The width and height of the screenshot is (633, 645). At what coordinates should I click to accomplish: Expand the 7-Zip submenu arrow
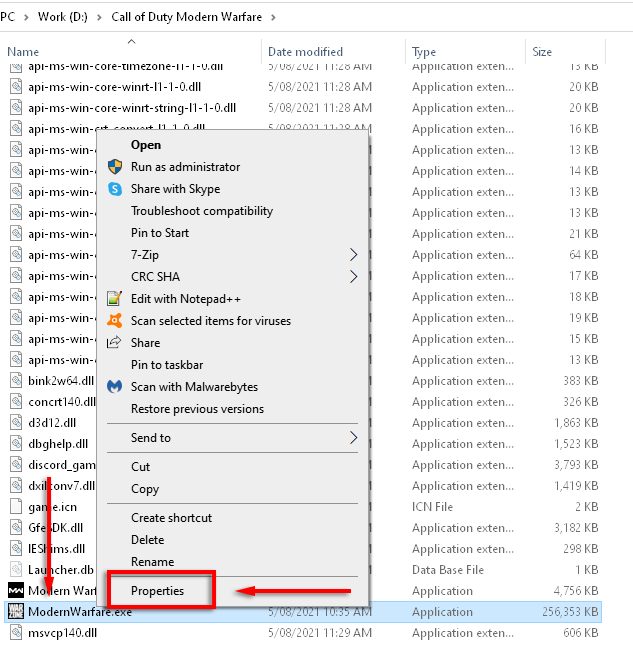(353, 255)
